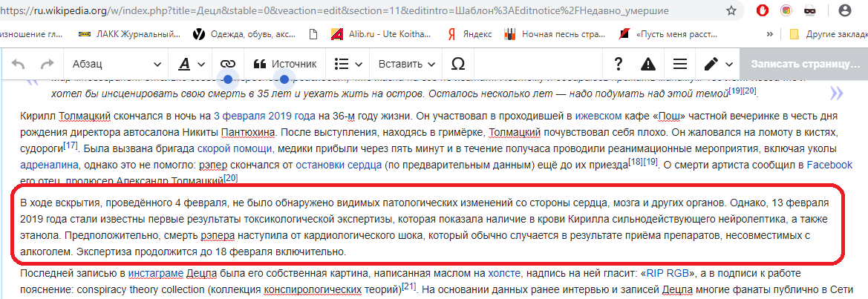Click the RIP RGB link

(x=667, y=273)
